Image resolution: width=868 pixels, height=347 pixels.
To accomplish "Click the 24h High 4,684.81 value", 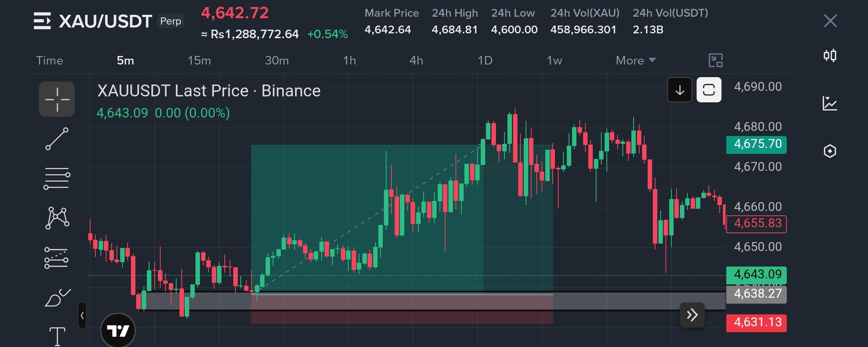I will click(x=454, y=30).
